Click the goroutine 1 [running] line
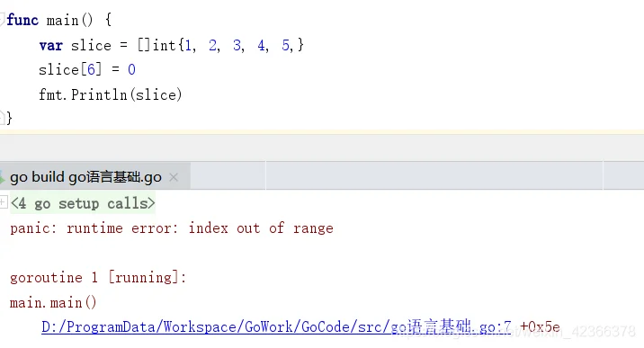This screenshot has width=644, height=348. 98,278
